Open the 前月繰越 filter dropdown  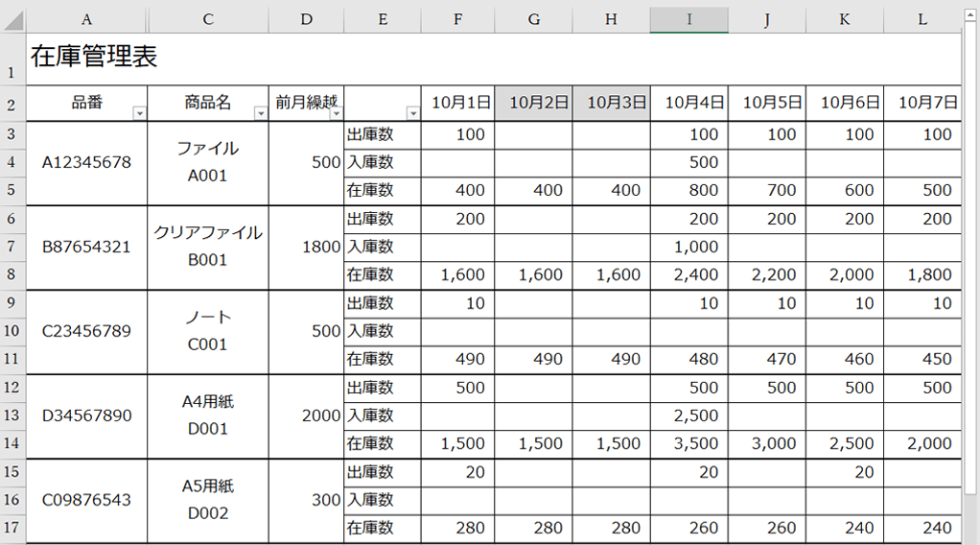click(x=337, y=113)
